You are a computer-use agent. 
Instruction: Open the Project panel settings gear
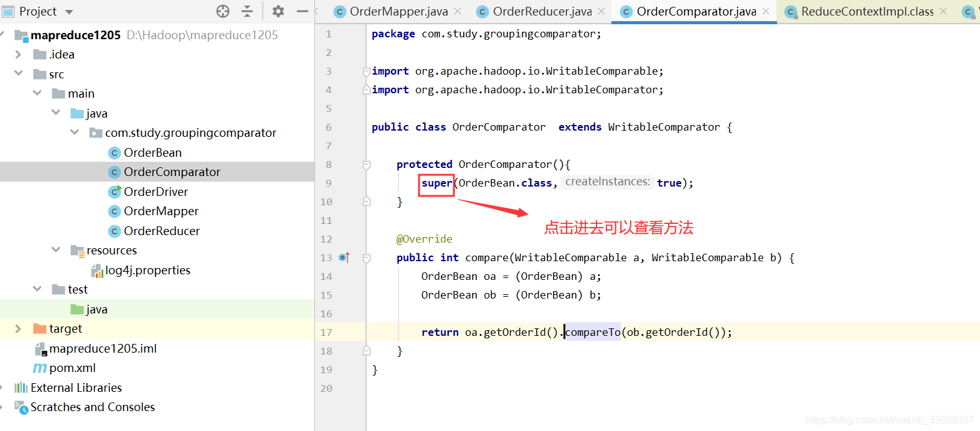[x=278, y=11]
